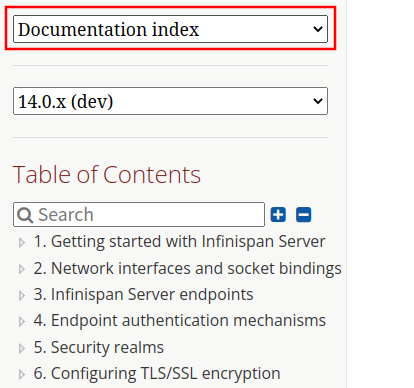Click the magnifier icon in the search box

pyautogui.click(x=25, y=215)
